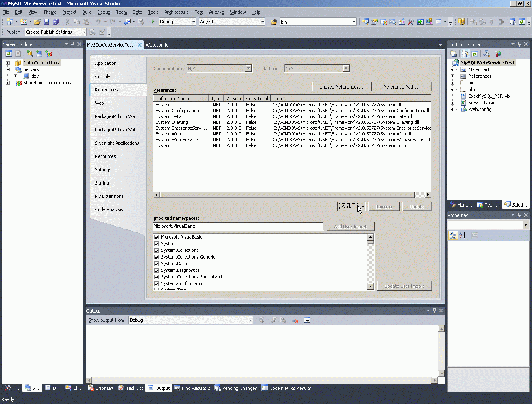The width and height of the screenshot is (532, 404).
Task: Click the New Project toolbar icon
Action: tap(10, 22)
